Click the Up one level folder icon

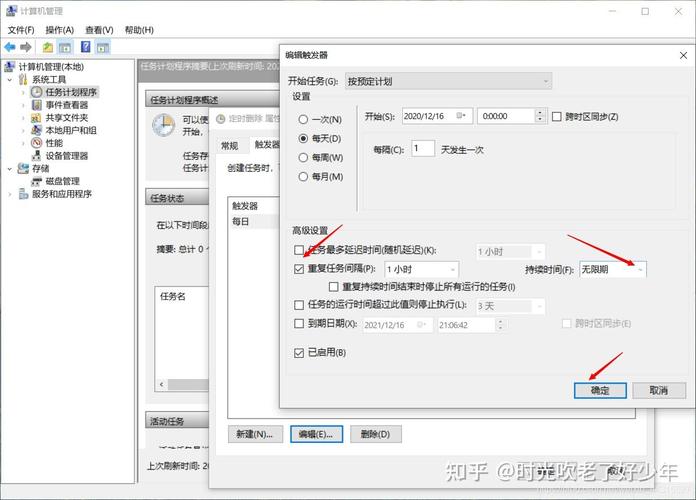pyautogui.click(x=48, y=47)
